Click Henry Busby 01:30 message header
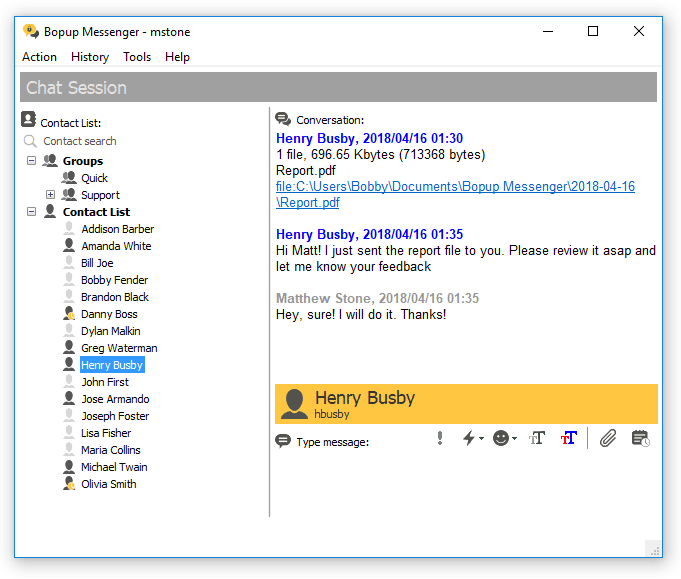The image size is (681, 579). coord(369,138)
